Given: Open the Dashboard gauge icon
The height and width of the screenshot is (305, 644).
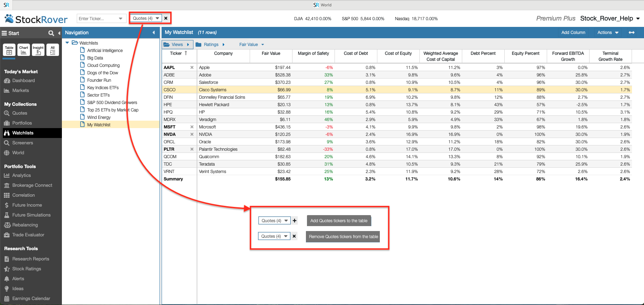Looking at the screenshot, I should (x=7, y=81).
